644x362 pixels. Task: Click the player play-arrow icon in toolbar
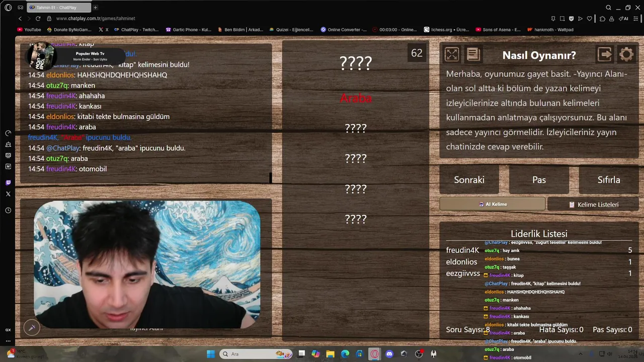point(580,19)
